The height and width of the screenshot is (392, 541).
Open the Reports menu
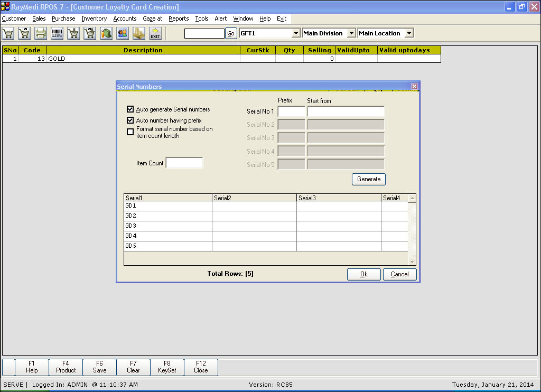coord(179,18)
